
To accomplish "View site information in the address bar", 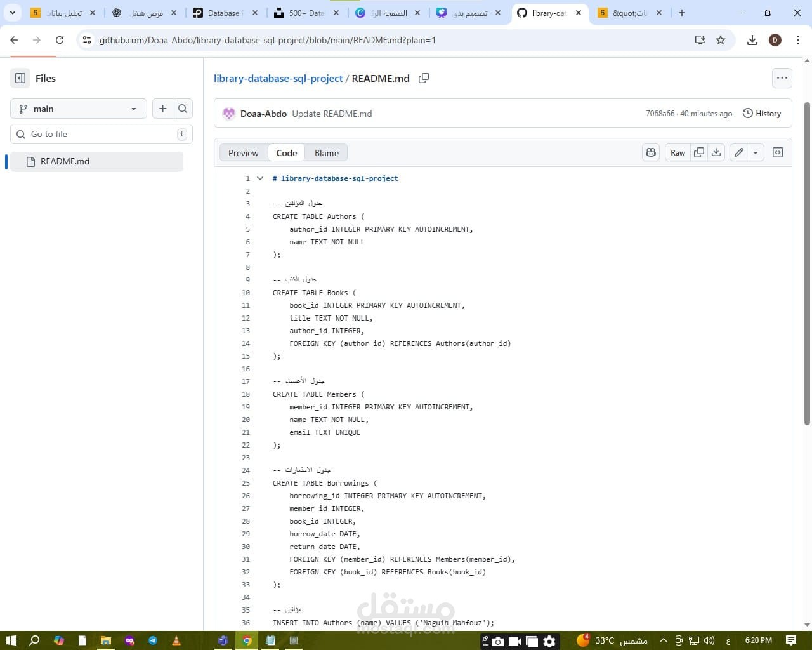I will [x=87, y=40].
